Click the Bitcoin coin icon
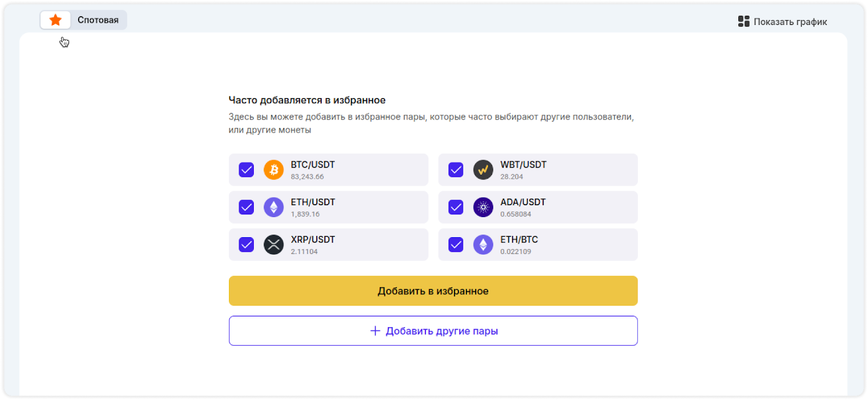 click(x=273, y=170)
